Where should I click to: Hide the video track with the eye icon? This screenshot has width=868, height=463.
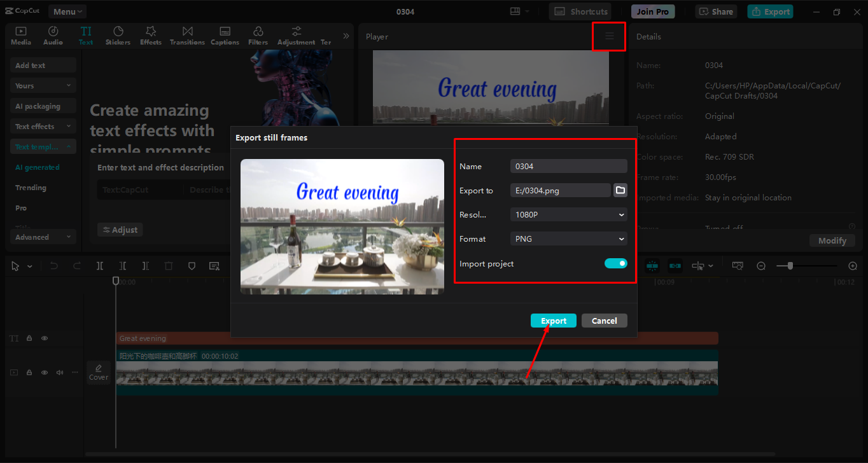tap(44, 372)
